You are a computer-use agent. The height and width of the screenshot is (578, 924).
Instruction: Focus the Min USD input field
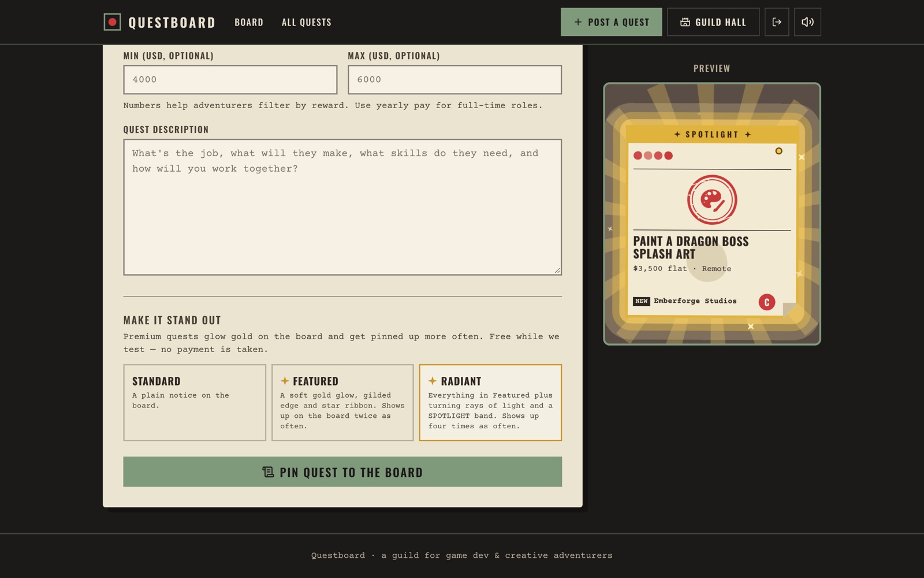tap(230, 80)
